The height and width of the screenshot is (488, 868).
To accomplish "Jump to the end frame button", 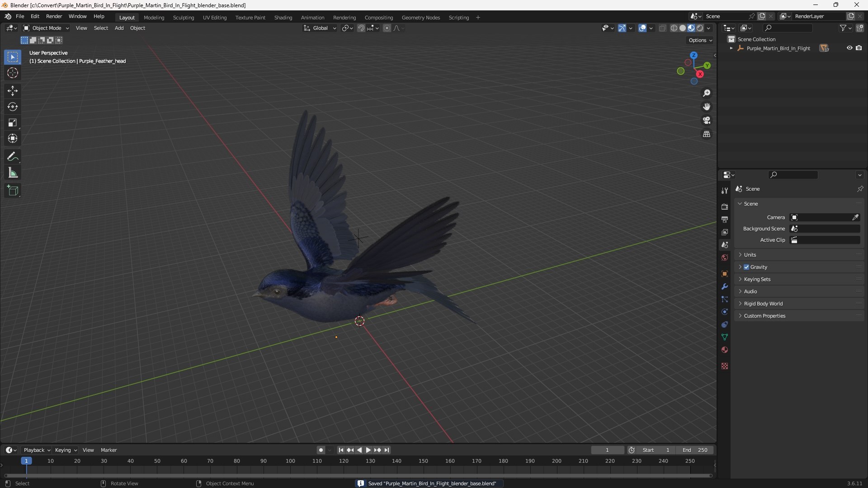I will (387, 450).
